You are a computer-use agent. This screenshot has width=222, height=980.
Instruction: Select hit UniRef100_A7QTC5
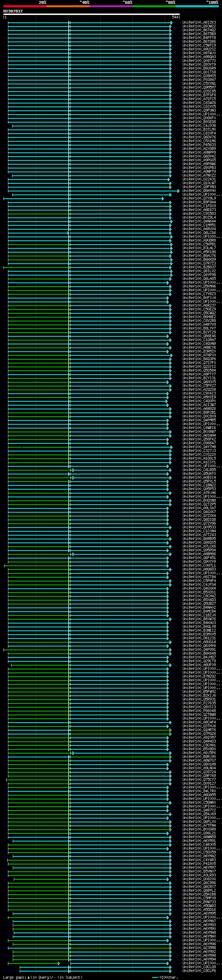[199, 99]
